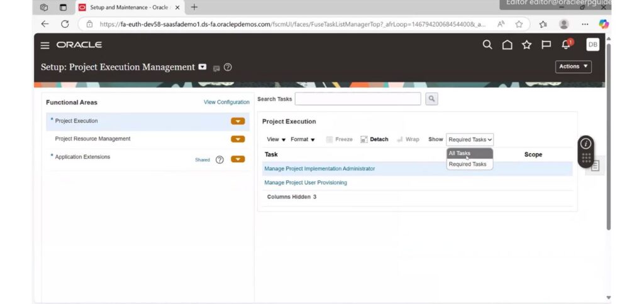Detach the task table
Screen dimensions: 644x304
click(374, 139)
